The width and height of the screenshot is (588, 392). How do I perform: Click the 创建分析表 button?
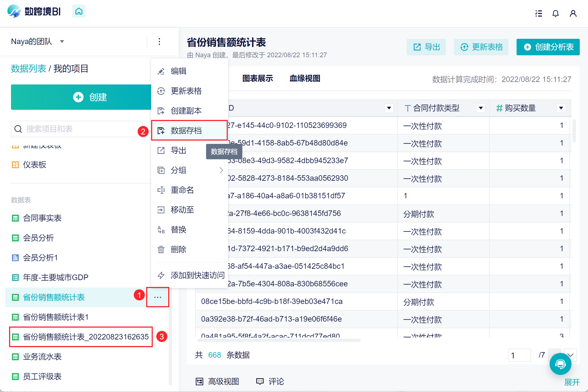coord(548,47)
